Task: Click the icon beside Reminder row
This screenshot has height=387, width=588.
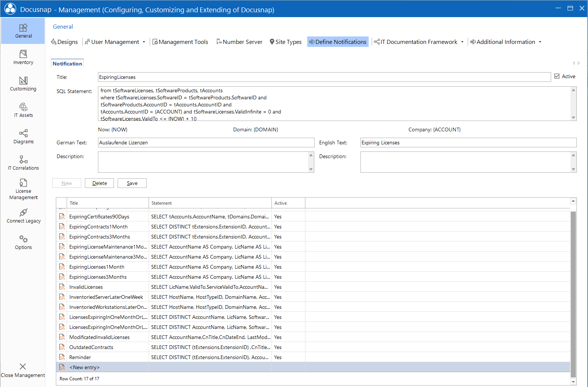Action: 62,357
